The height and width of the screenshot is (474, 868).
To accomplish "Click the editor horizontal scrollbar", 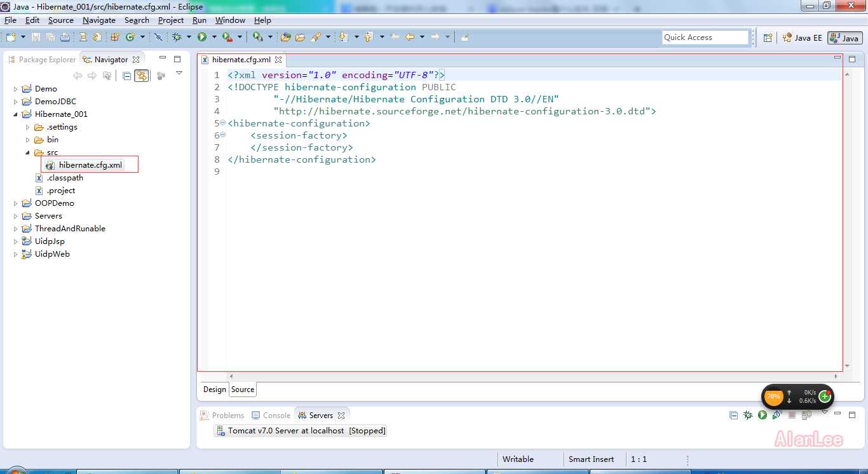I will point(534,376).
